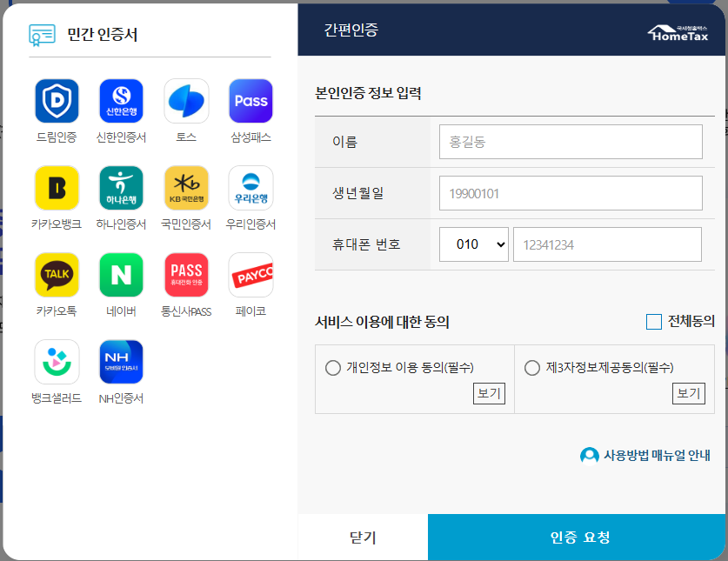Check the 전체동의 checkbox
Screen dimensions: 728x561
pos(654,321)
